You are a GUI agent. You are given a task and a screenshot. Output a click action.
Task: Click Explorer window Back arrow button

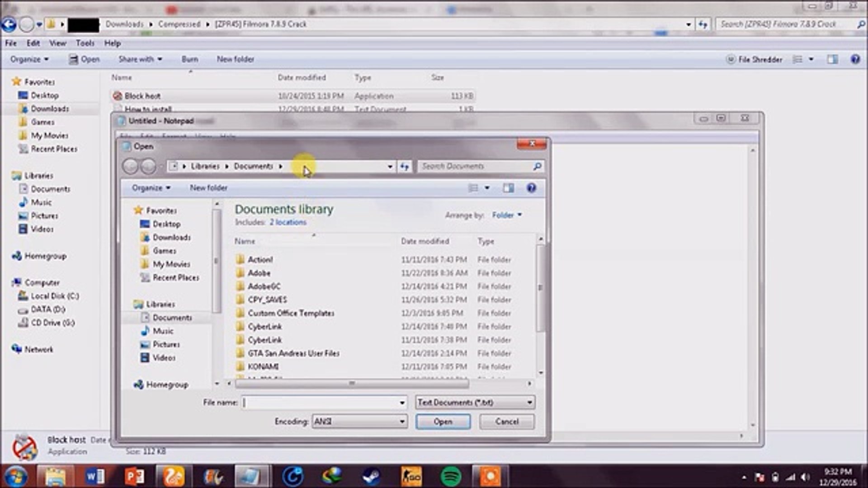pyautogui.click(x=9, y=24)
